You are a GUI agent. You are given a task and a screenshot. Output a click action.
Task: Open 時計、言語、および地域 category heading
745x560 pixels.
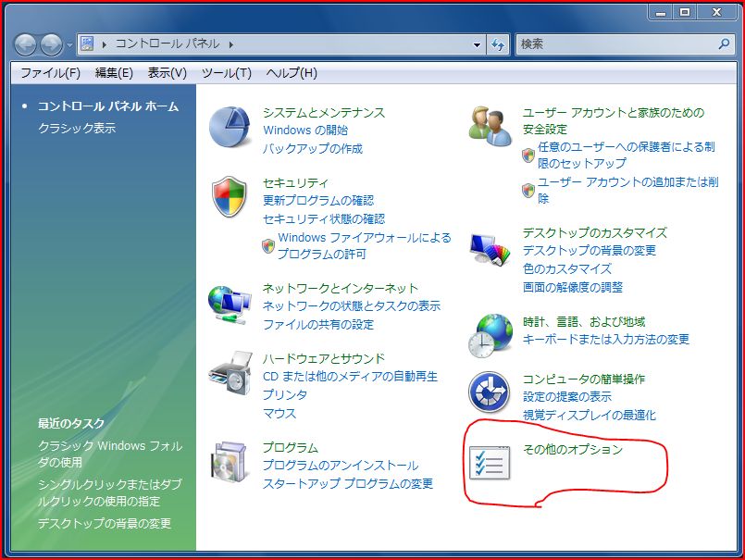pyautogui.click(x=584, y=322)
